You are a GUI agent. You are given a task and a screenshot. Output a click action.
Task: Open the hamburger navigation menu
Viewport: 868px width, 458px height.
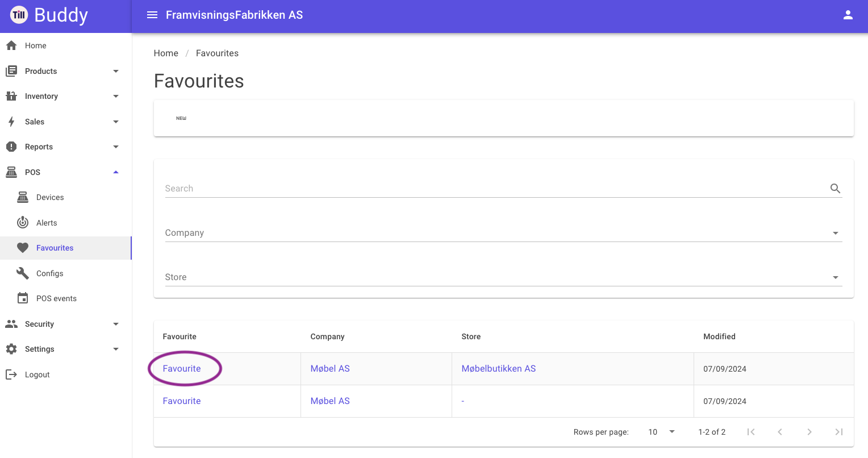(152, 15)
